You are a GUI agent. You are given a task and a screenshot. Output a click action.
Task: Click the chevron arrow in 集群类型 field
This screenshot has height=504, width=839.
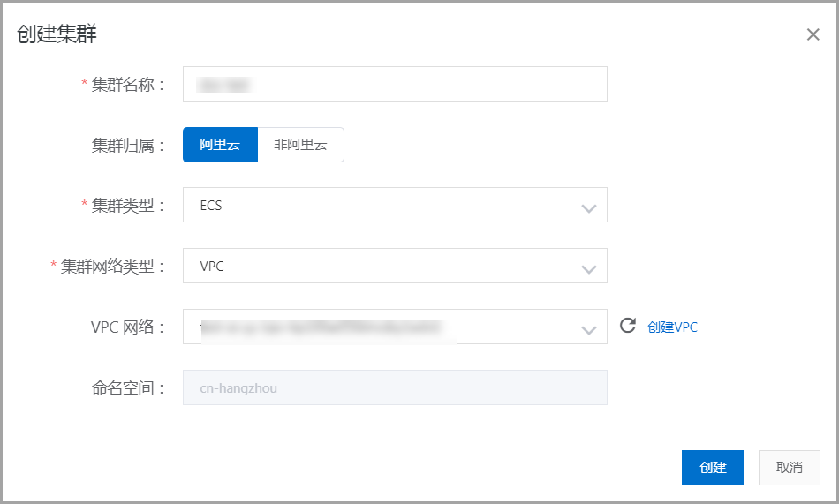588,208
